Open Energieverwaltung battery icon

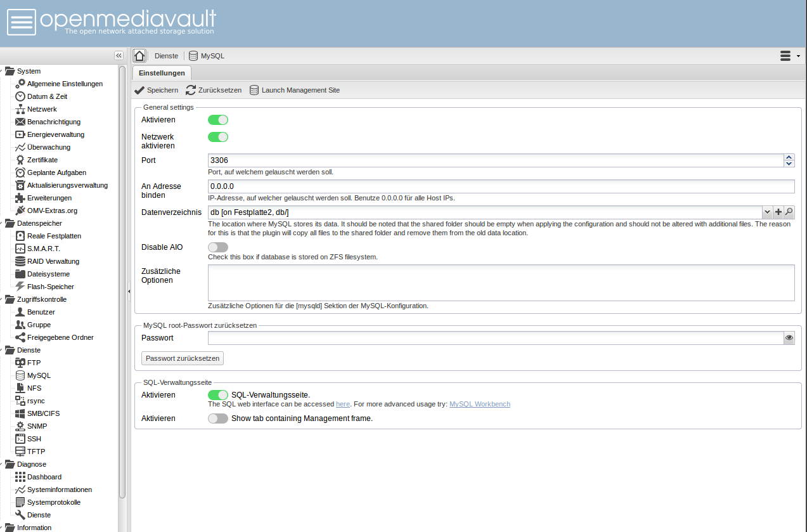pyautogui.click(x=20, y=134)
